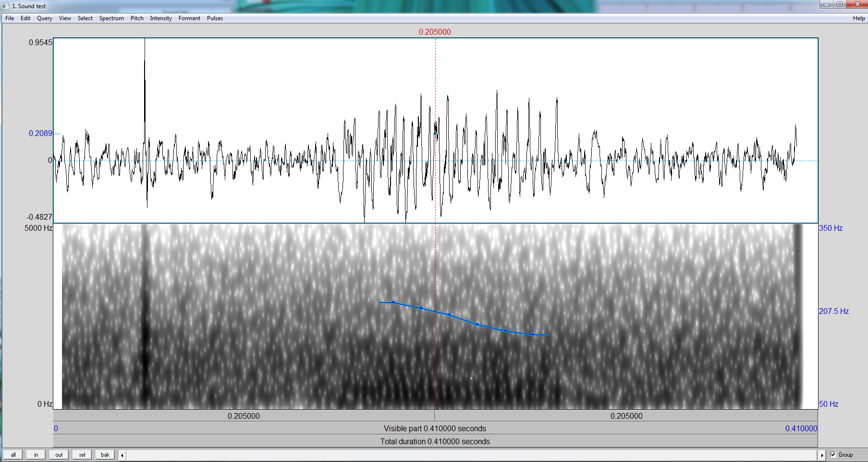Viewport: 868px width, 462px height.
Task: Click the 'all' zoom button
Action: click(13, 455)
